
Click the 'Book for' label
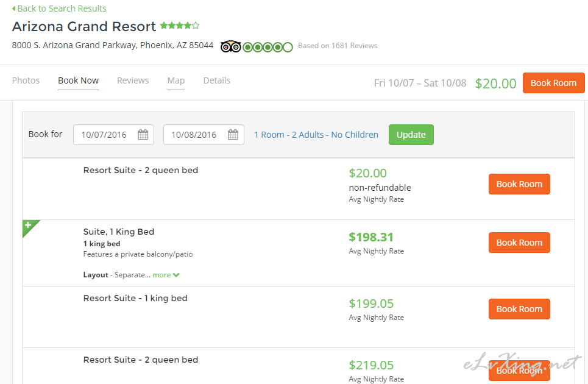click(45, 134)
